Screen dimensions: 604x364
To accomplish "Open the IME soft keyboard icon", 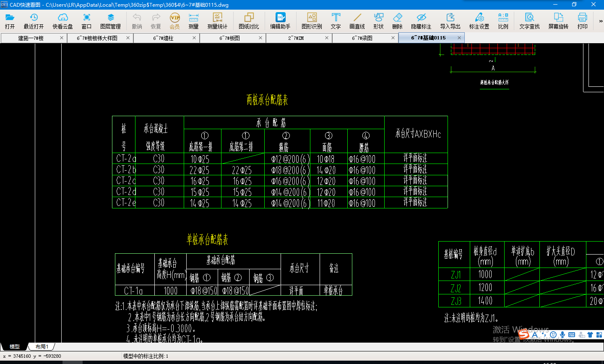I will pos(572,335).
